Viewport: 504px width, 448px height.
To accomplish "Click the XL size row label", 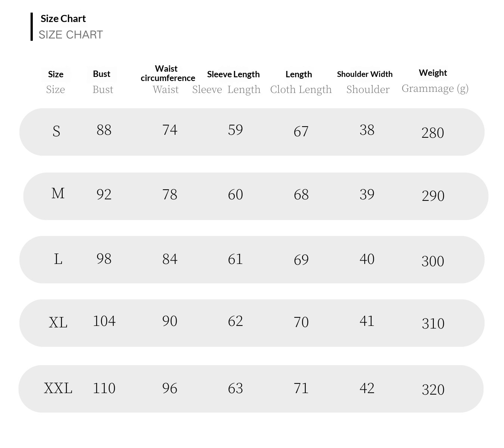I will click(x=58, y=322).
